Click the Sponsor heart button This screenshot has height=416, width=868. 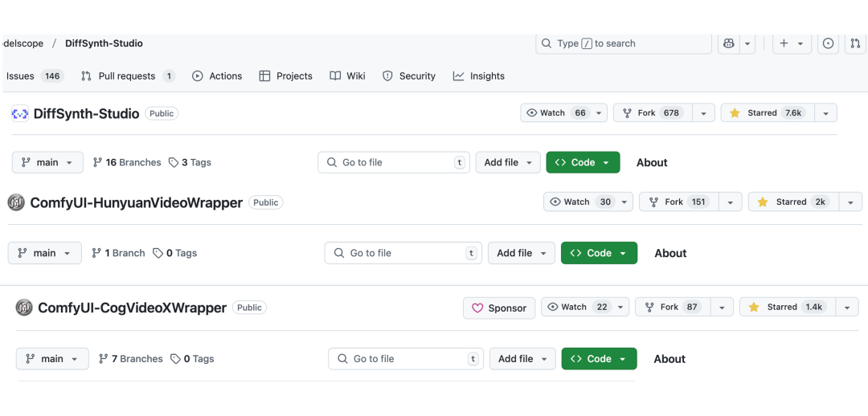(499, 308)
